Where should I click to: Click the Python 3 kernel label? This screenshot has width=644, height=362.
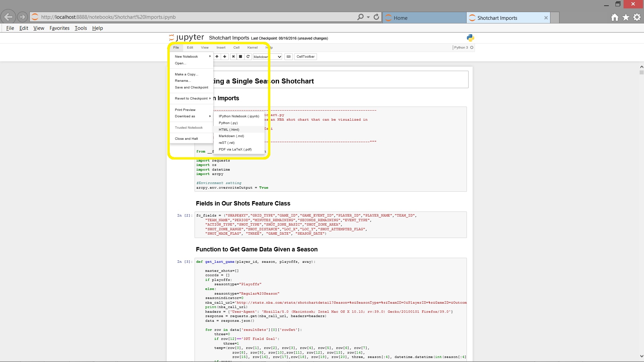tap(461, 48)
